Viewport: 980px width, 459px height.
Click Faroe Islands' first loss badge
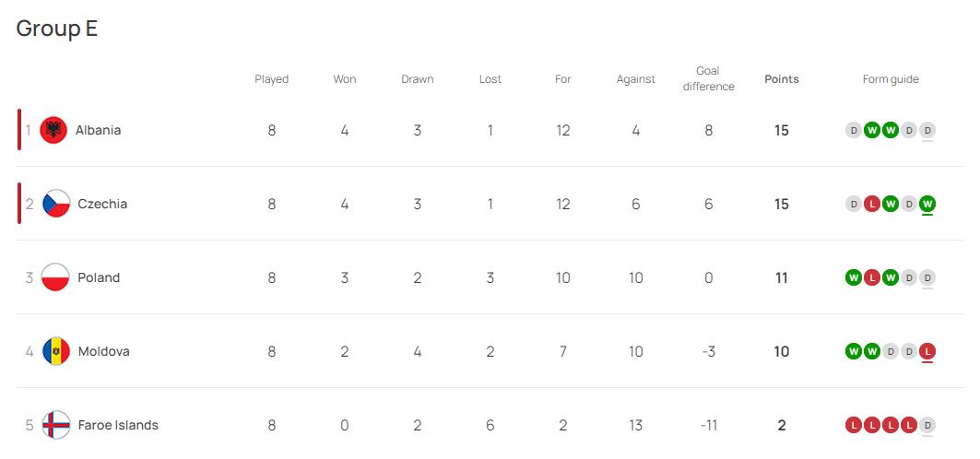pyautogui.click(x=854, y=425)
